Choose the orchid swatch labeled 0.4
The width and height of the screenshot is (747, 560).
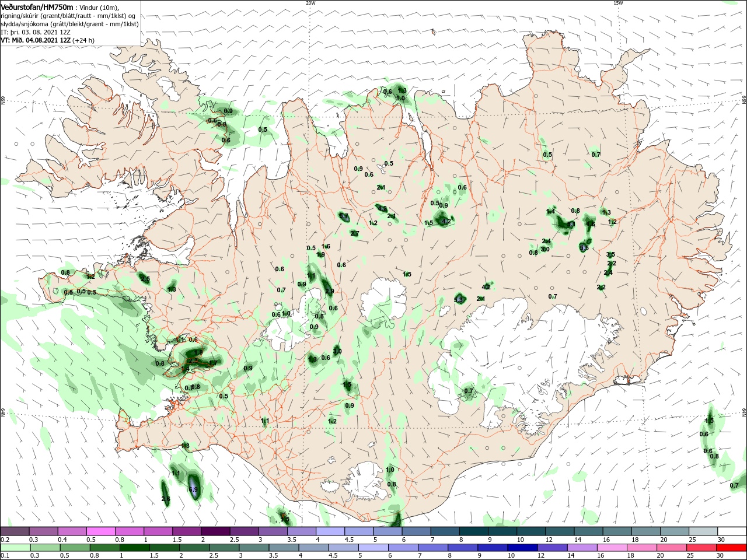pyautogui.click(x=72, y=531)
